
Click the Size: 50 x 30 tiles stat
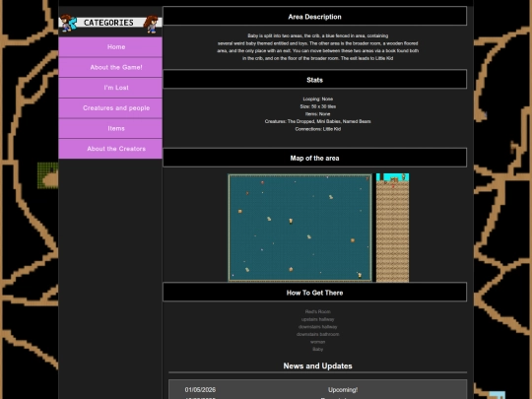tap(317, 106)
